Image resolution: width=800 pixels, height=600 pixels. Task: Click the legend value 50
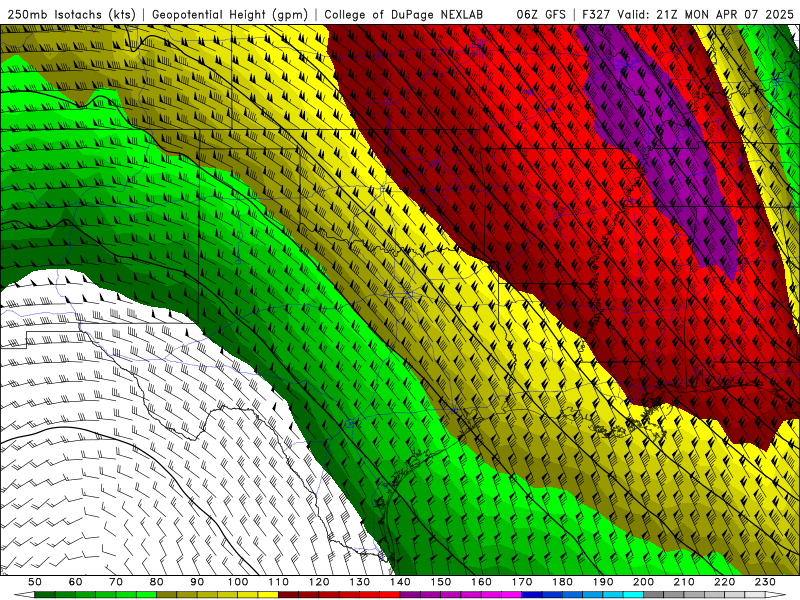(x=35, y=582)
